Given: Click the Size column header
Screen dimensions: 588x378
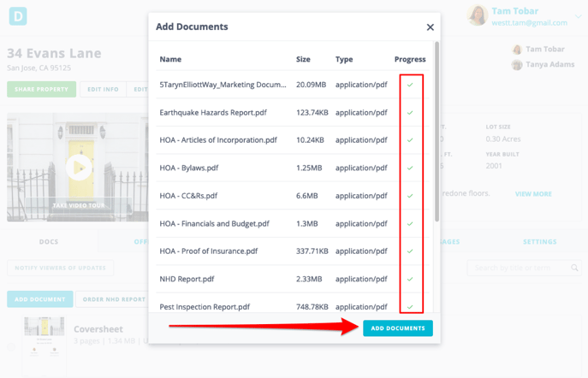Looking at the screenshot, I should (x=303, y=59).
